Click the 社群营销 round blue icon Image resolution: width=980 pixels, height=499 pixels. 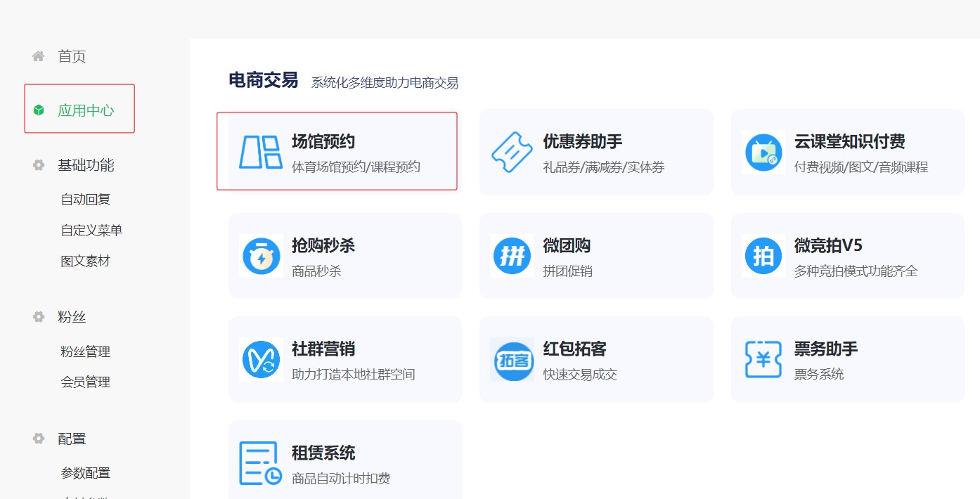(x=261, y=359)
